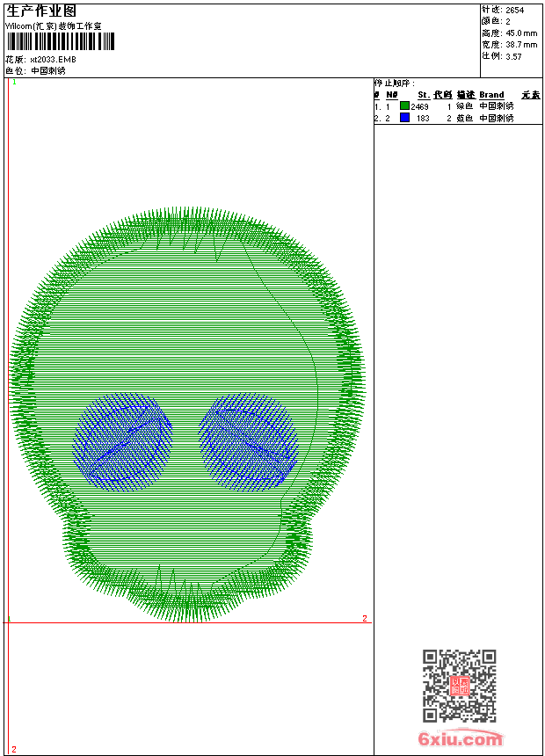Click the St. column header
This screenshot has height=756, width=545.
click(423, 94)
